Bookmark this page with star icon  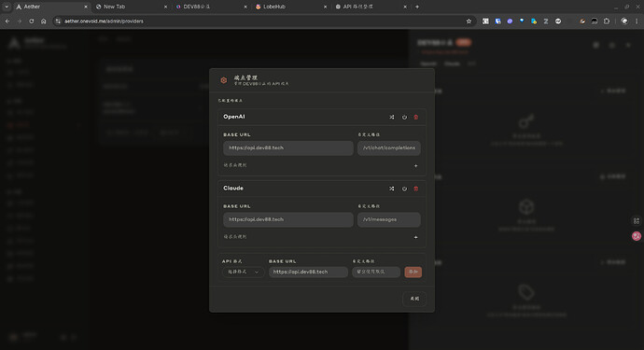pos(469,21)
